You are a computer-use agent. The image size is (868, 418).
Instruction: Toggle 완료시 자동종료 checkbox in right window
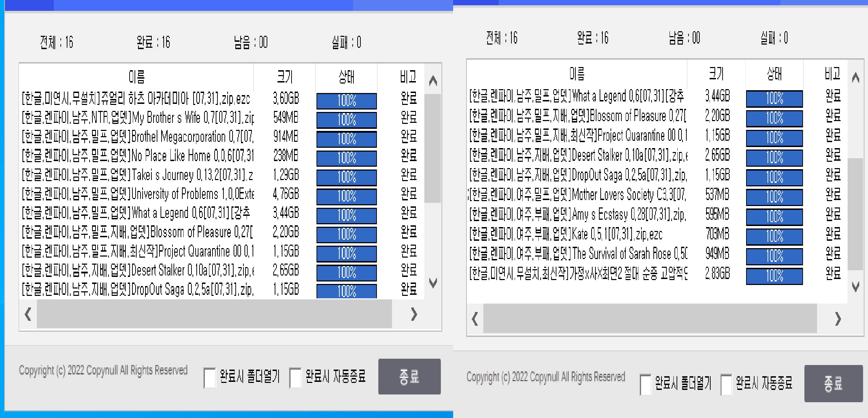pos(726,384)
